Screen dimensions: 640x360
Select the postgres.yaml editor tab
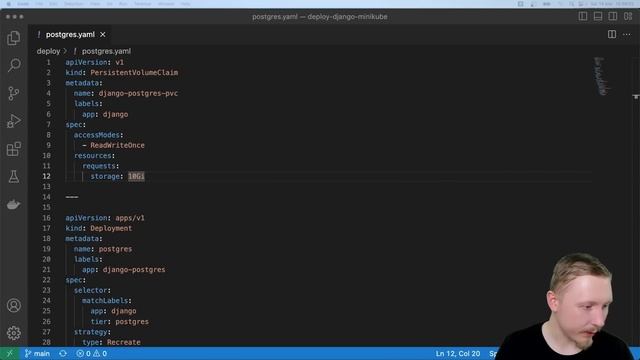tap(70, 35)
